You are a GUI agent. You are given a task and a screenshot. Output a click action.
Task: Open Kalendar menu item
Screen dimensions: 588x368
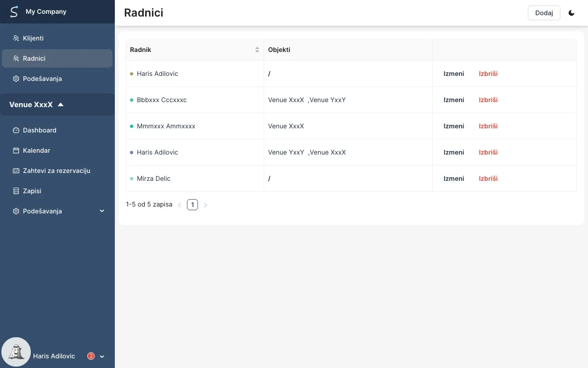(x=57, y=150)
